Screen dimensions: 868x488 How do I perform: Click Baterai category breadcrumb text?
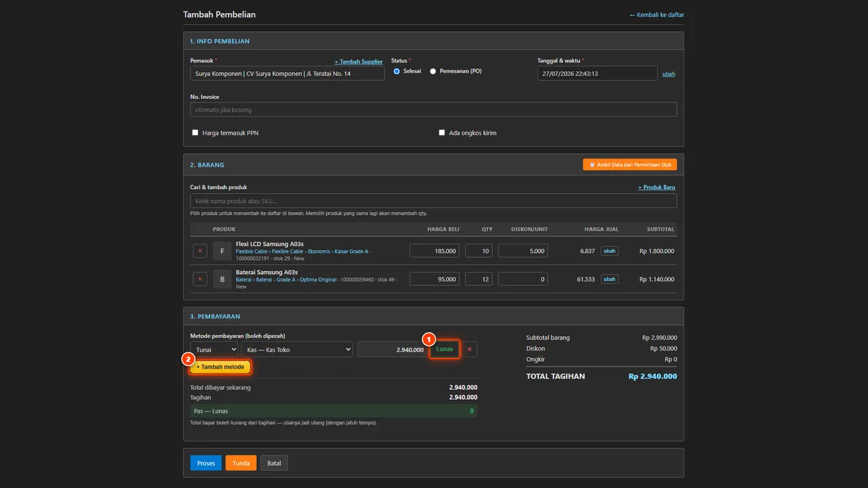pos(286,279)
